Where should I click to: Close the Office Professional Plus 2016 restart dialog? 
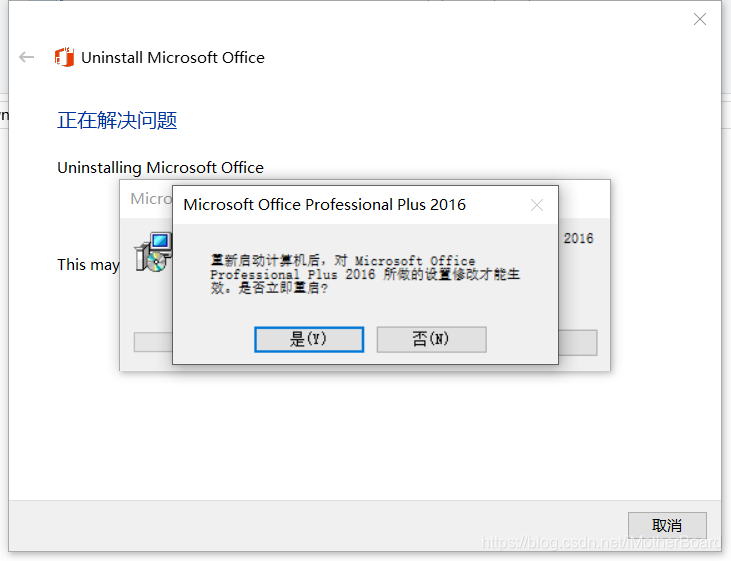pyautogui.click(x=537, y=205)
